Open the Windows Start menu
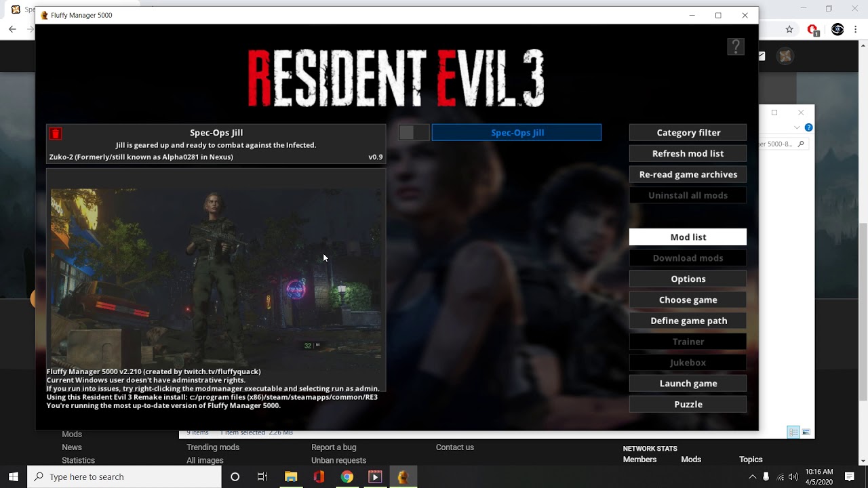 pos(14,476)
